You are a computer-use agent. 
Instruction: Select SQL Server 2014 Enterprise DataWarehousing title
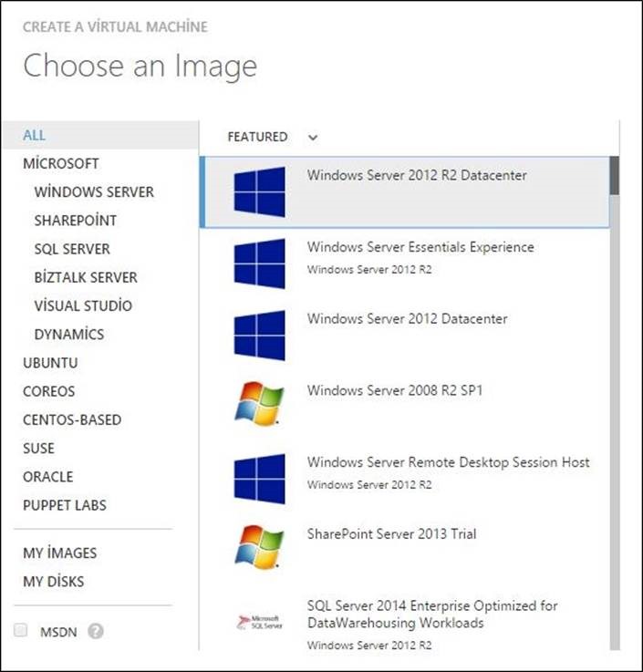(432, 615)
